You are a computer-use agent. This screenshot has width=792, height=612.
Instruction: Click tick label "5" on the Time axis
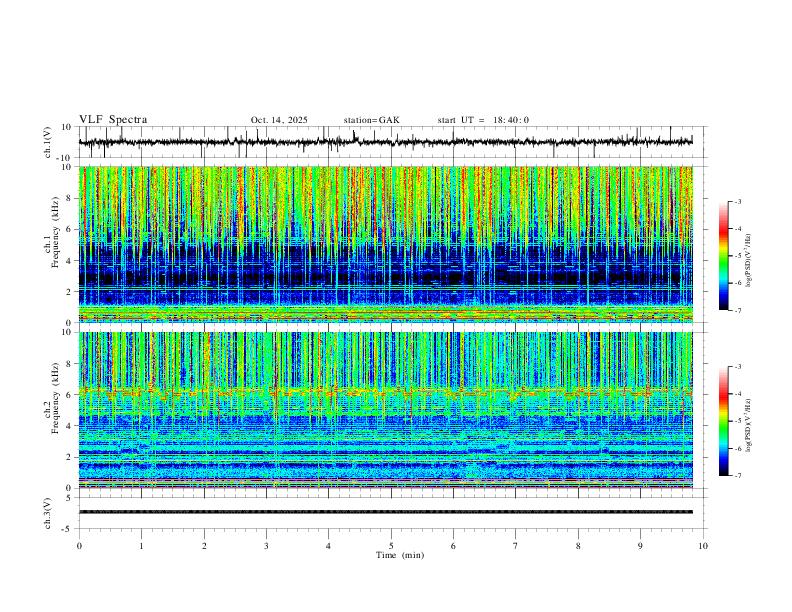(x=391, y=546)
